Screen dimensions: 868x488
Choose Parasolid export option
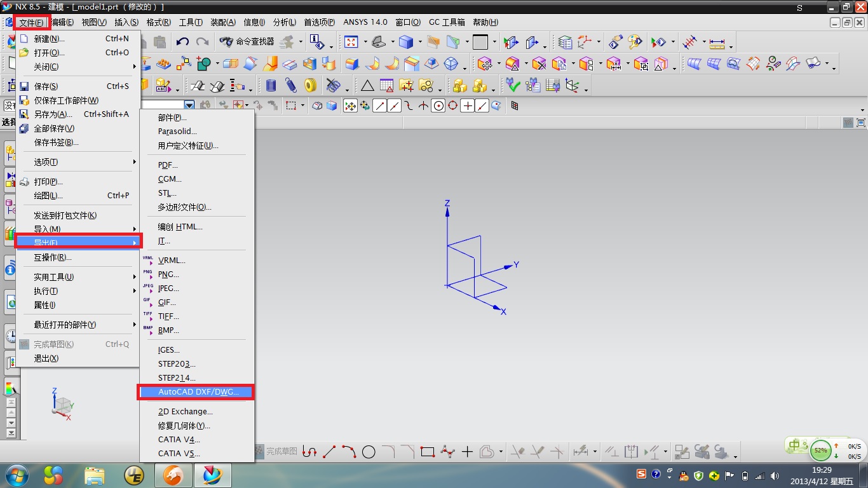[x=196, y=132]
